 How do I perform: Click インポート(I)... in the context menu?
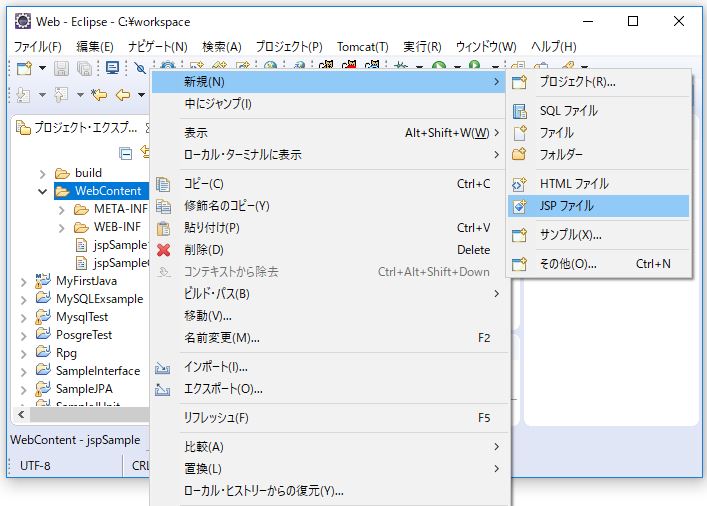pos(328,367)
